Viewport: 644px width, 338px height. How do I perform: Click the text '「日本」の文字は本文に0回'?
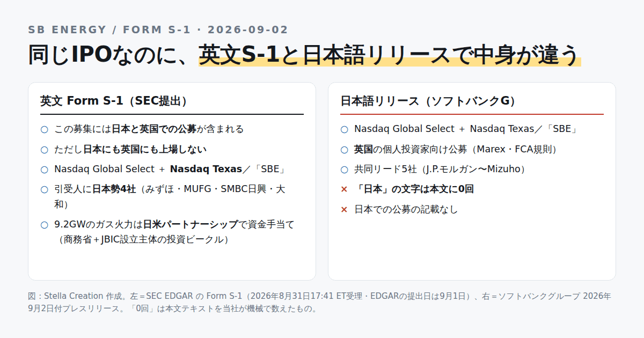click(x=414, y=189)
